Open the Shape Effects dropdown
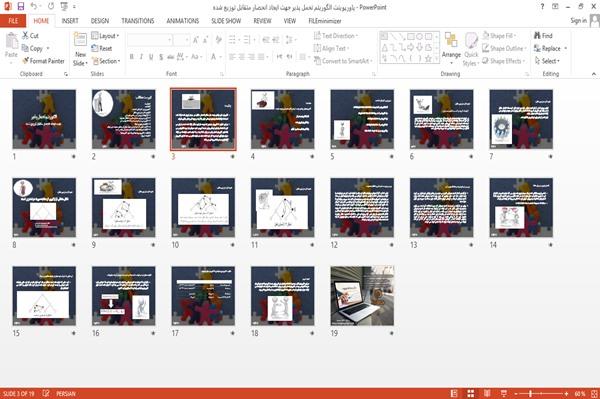 (x=504, y=61)
